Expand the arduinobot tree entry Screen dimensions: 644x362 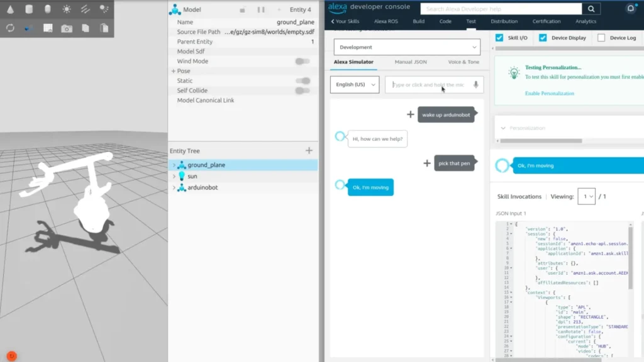[174, 188]
